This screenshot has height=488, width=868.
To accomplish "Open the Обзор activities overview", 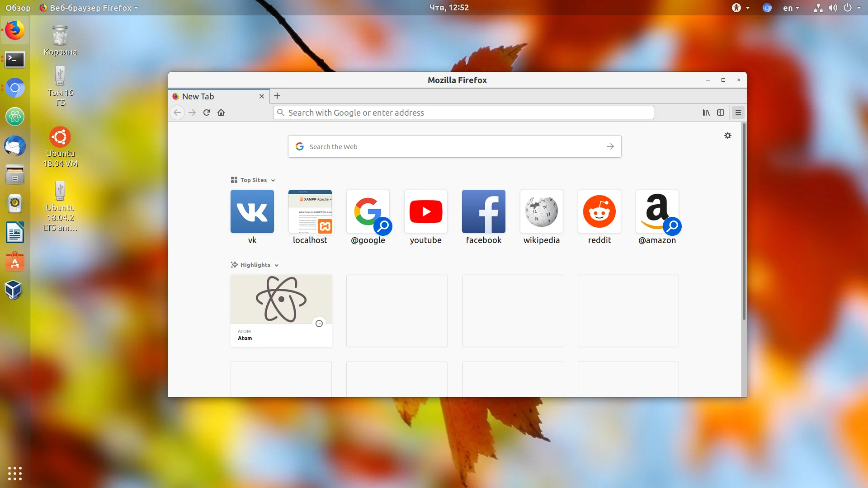I will [x=18, y=8].
